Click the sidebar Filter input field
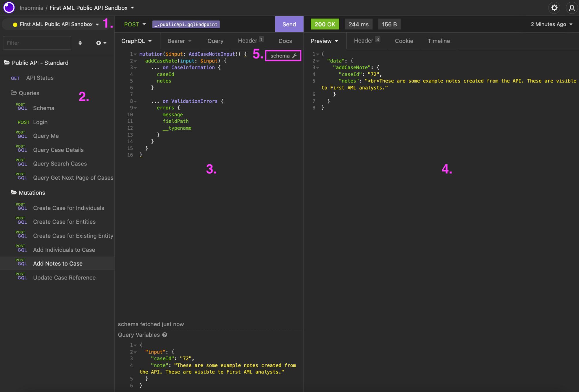579x392 pixels. click(x=37, y=43)
